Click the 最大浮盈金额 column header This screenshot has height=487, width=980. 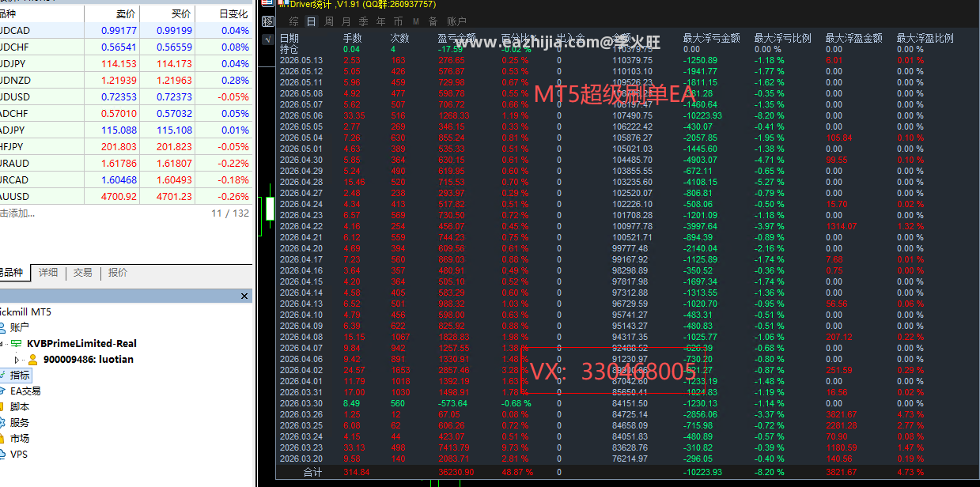click(x=853, y=38)
